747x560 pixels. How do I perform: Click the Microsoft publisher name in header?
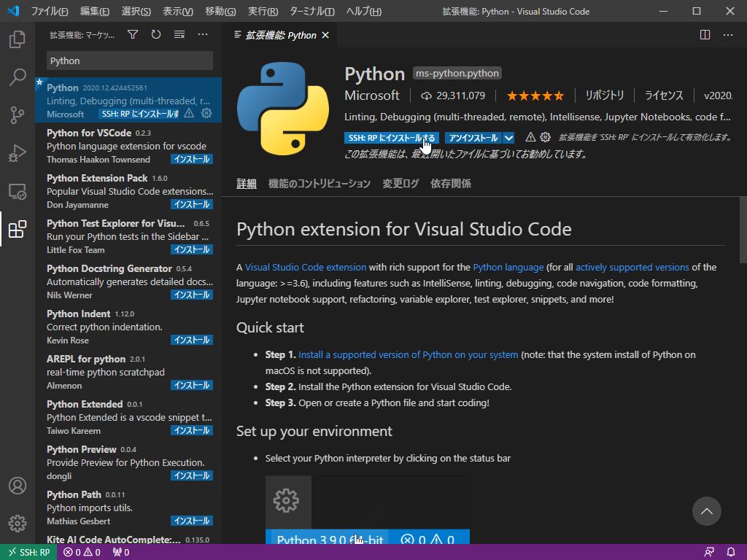(x=372, y=96)
